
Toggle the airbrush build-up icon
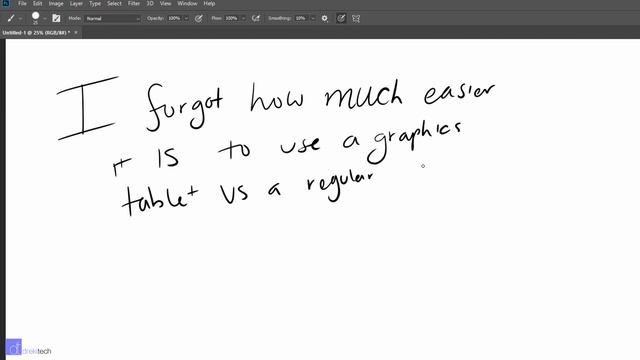tap(256, 18)
